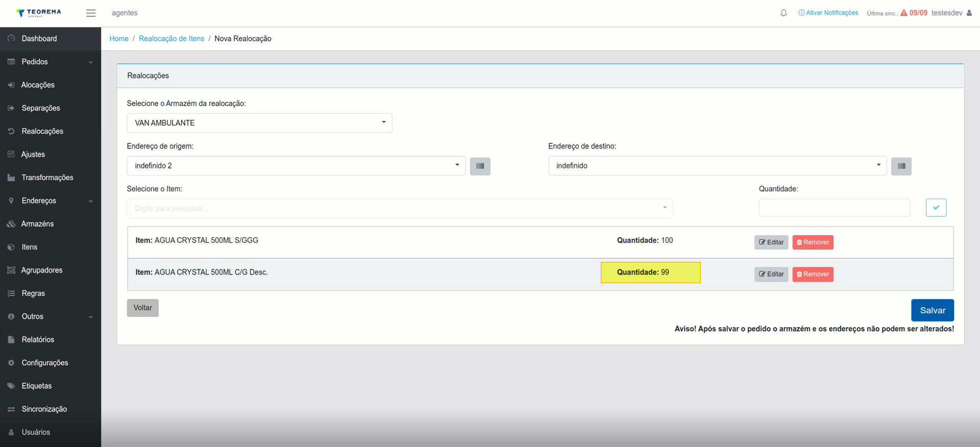Click the Quantidade: 100 value
Image resolution: width=980 pixels, height=447 pixels.
point(645,240)
